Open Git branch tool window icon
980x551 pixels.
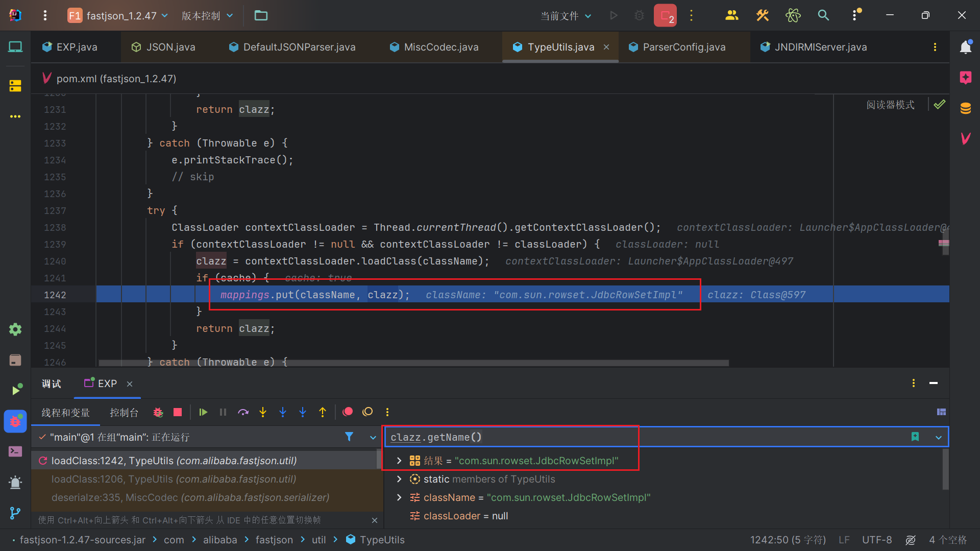[x=15, y=513]
